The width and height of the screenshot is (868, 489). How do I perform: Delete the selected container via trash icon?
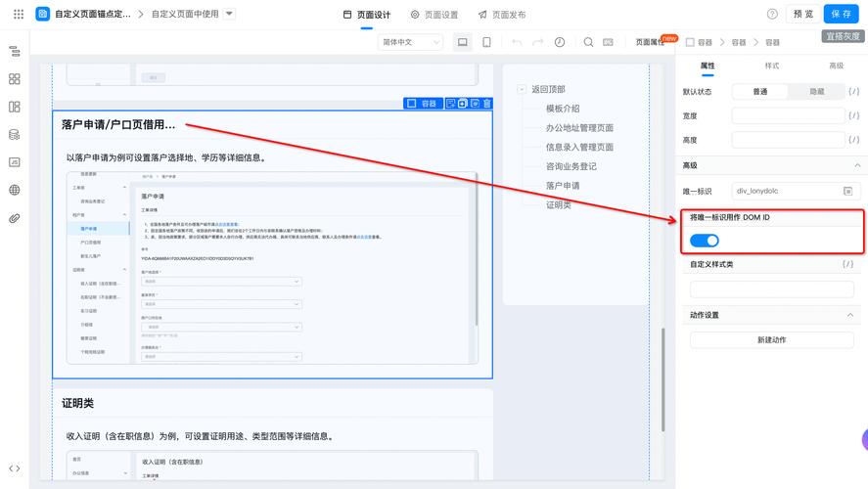coord(487,104)
